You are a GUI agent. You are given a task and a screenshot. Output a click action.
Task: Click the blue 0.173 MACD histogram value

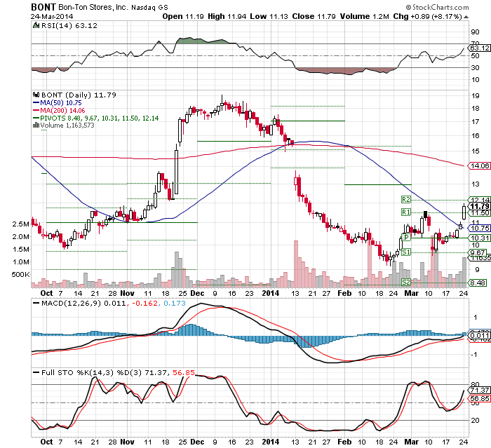[175, 303]
